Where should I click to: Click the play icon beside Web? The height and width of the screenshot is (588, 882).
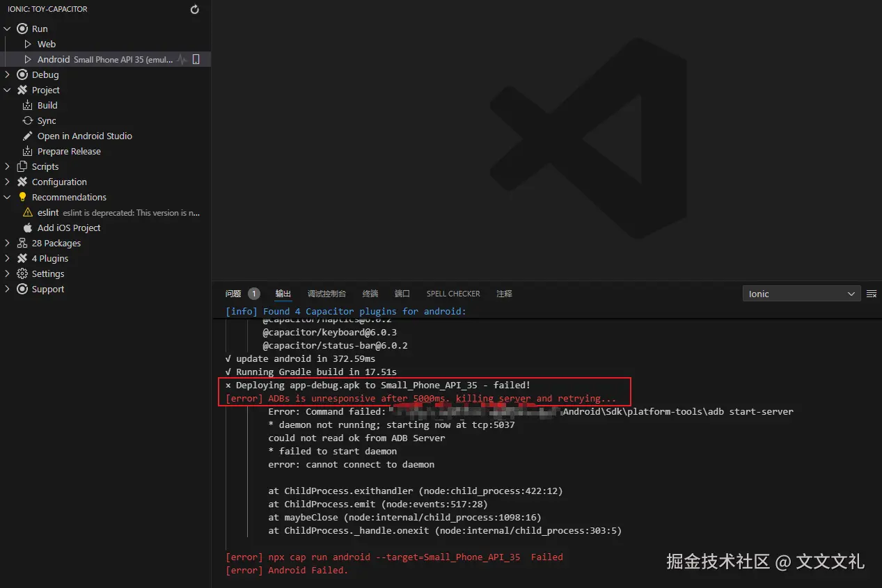point(28,44)
